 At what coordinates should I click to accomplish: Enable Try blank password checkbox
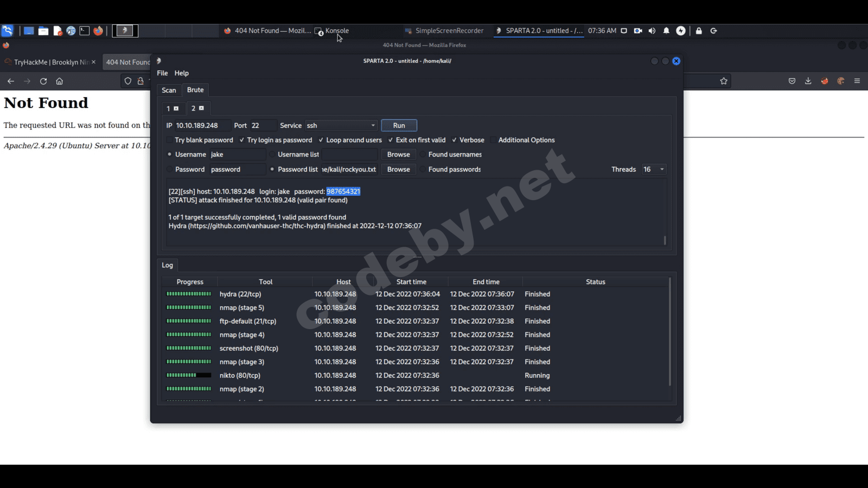point(170,140)
